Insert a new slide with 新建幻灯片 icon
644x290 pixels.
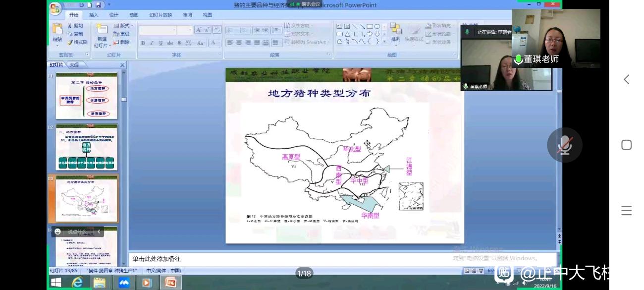(102, 29)
